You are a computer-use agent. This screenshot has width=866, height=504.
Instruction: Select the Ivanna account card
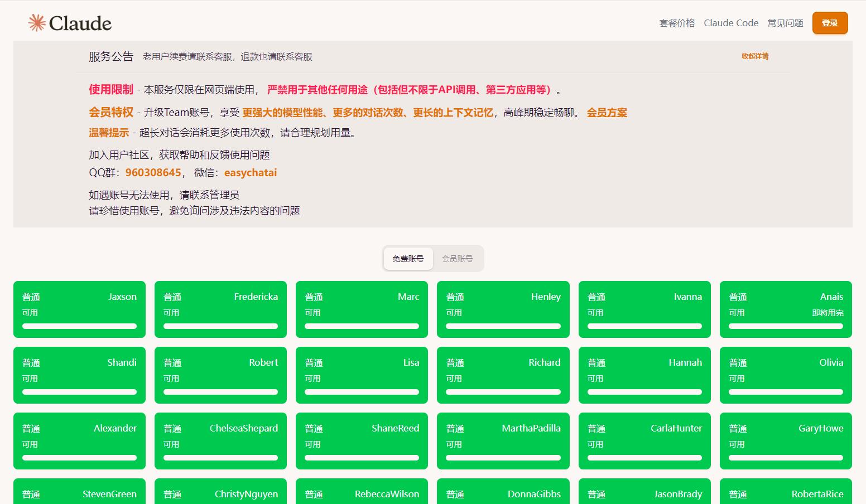coord(644,309)
